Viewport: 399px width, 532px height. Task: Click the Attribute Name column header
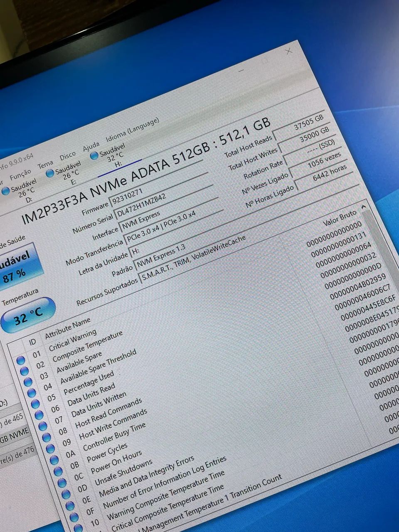(67, 328)
